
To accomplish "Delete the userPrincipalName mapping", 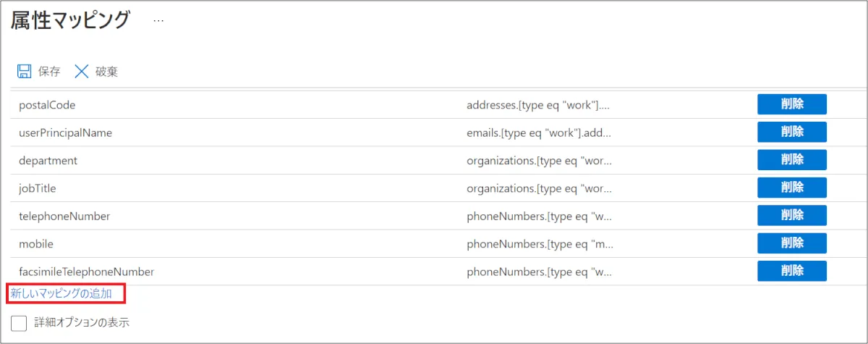I will (791, 133).
